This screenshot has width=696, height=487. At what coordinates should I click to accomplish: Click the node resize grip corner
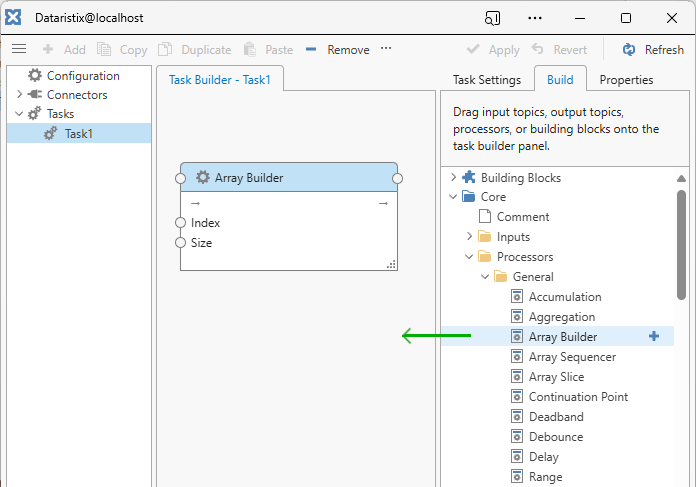point(391,264)
